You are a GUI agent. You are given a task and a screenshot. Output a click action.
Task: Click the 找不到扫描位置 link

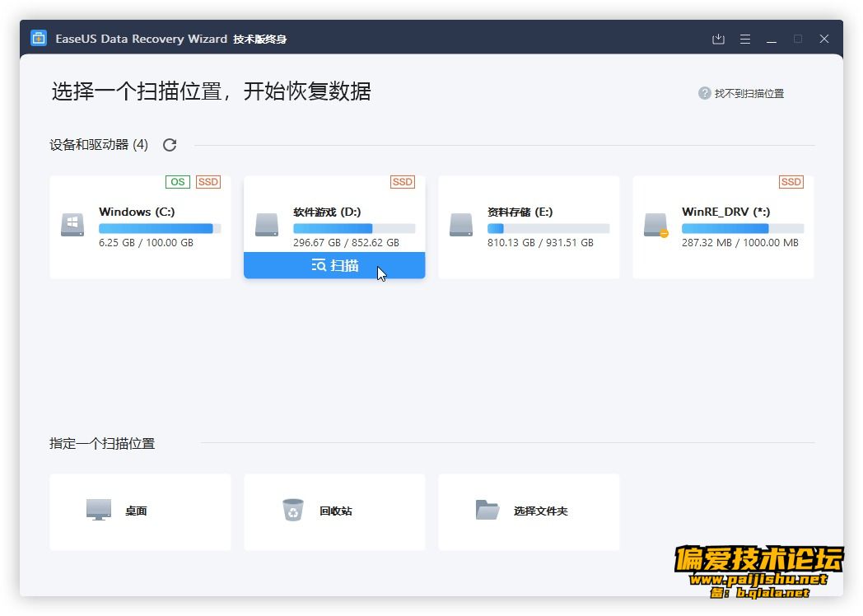(x=749, y=94)
